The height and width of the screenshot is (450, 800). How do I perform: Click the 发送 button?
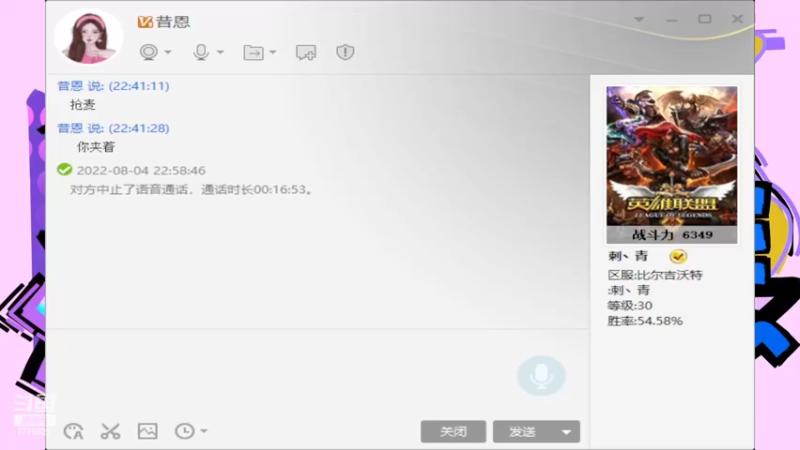pos(523,432)
